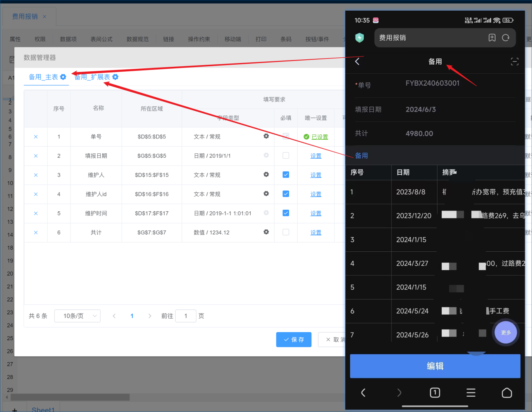Tap the refresh icon in phone address bar

coord(506,37)
